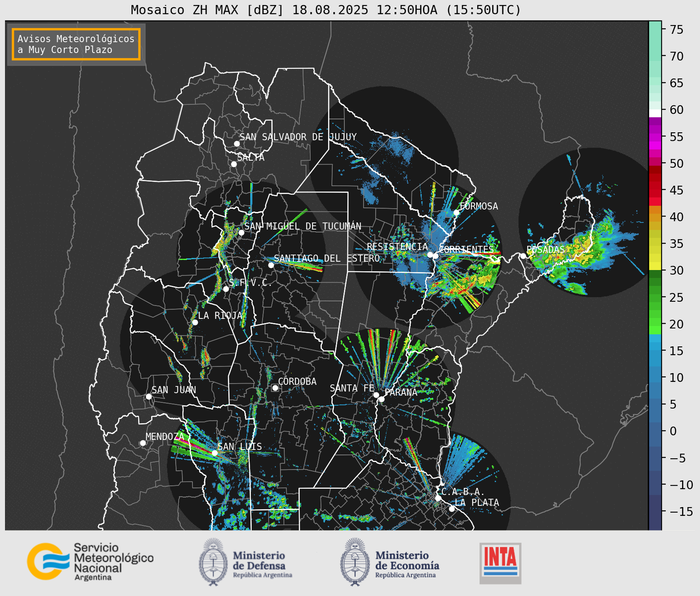Click the La Plata city dot

click(452, 508)
